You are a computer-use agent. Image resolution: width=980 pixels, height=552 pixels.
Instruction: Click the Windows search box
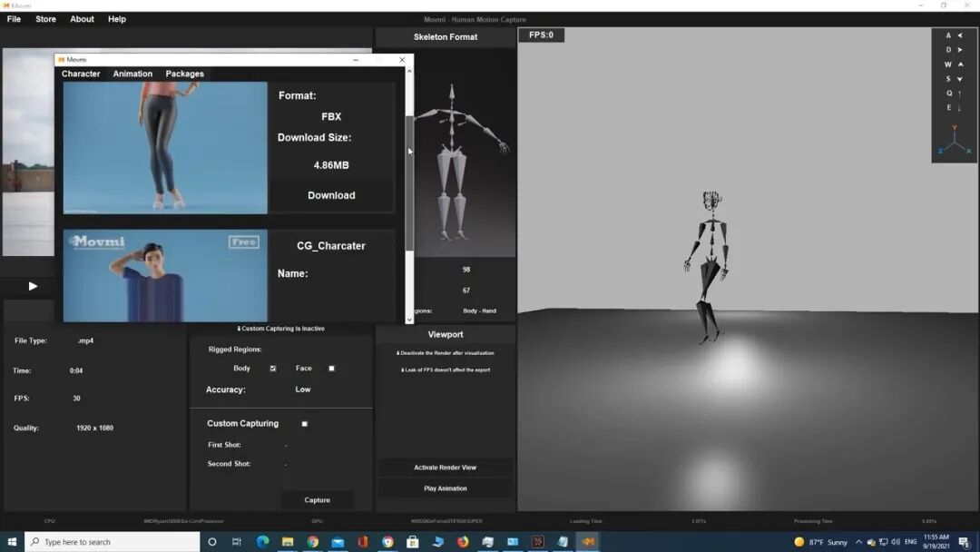pyautogui.click(x=113, y=542)
